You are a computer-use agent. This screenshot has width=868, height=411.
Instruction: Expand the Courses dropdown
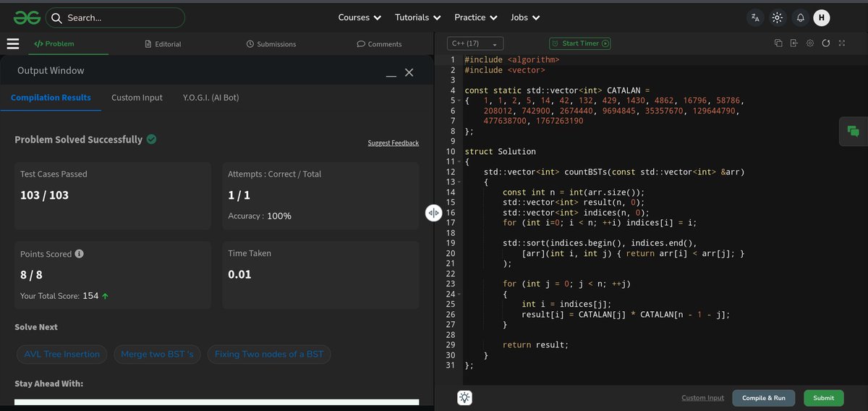coord(359,17)
